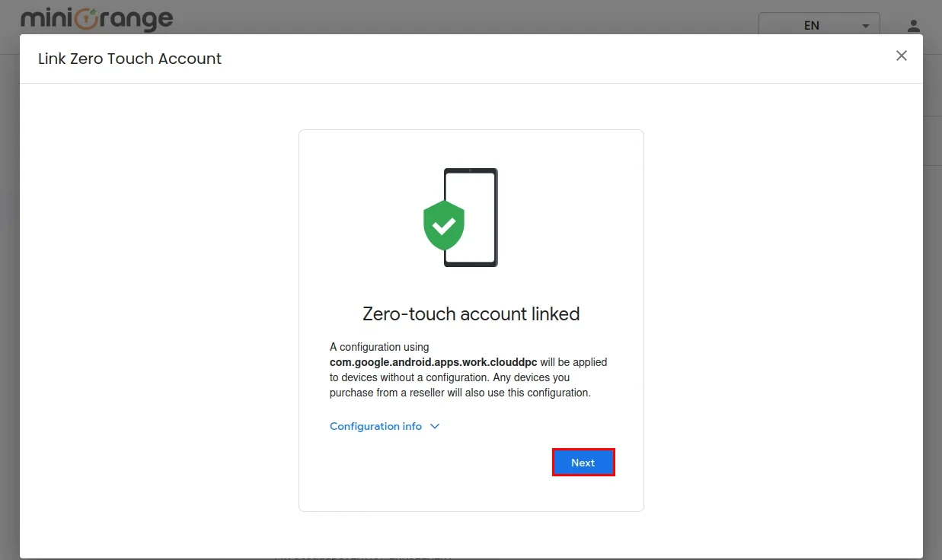Click the "Configuration info" text label
942x560 pixels.
(x=375, y=426)
